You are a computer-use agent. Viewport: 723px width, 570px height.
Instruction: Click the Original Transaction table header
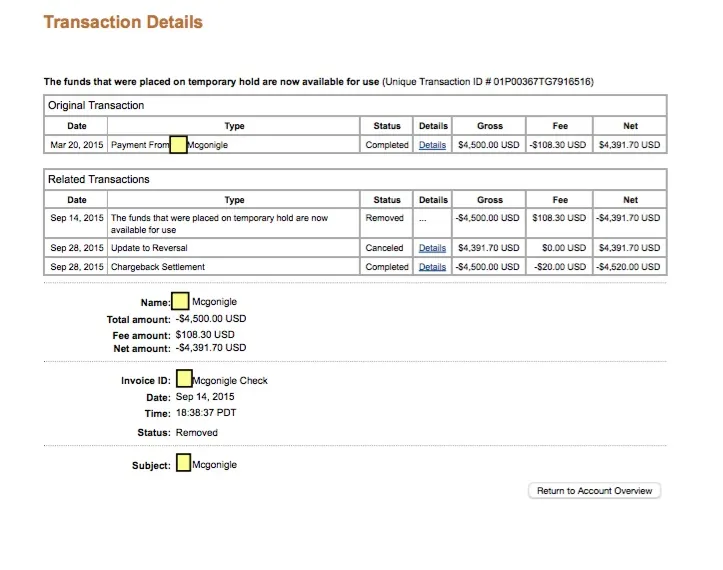click(355, 105)
